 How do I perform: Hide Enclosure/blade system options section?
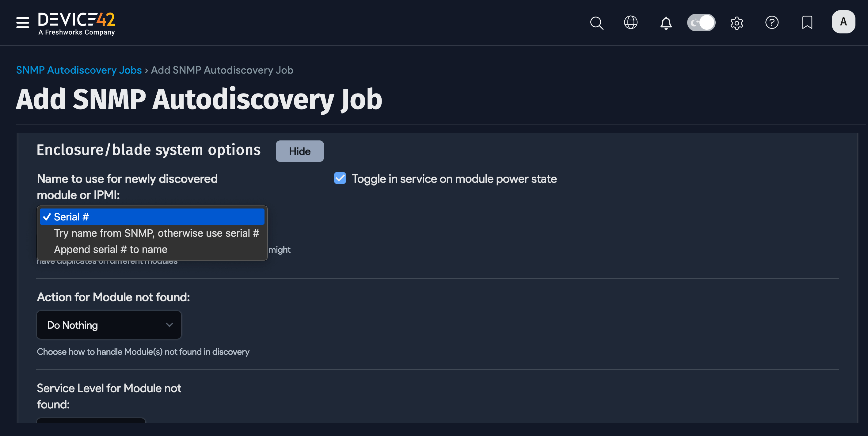tap(299, 151)
